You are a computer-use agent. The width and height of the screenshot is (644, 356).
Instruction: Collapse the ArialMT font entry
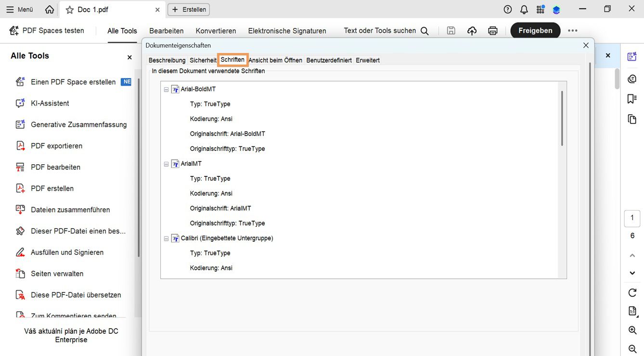[x=166, y=164]
